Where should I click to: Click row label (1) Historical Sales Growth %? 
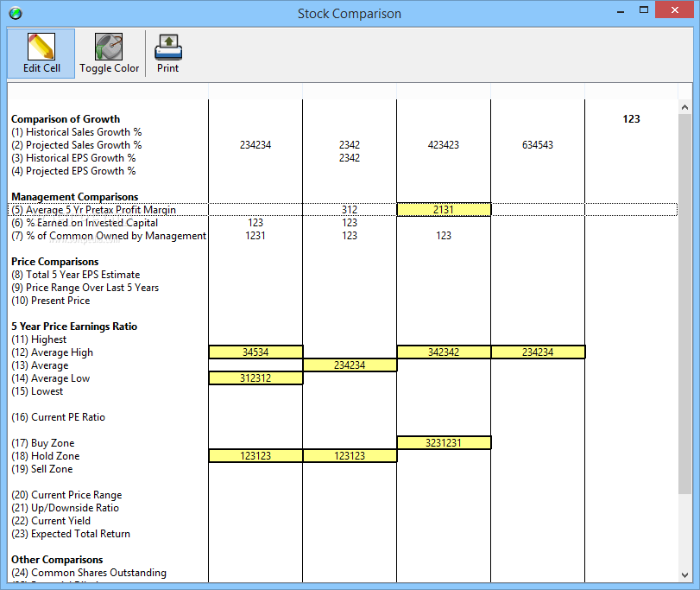tap(76, 132)
